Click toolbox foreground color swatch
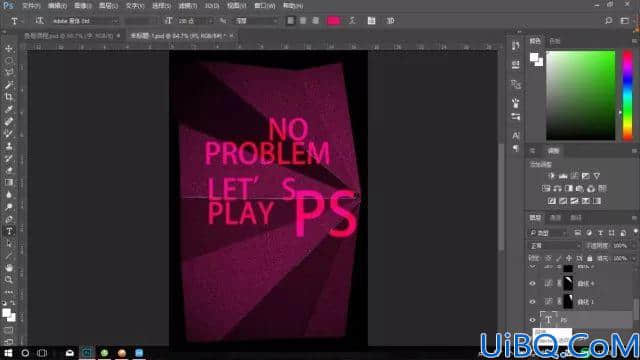The image size is (640, 360). (x=6, y=313)
